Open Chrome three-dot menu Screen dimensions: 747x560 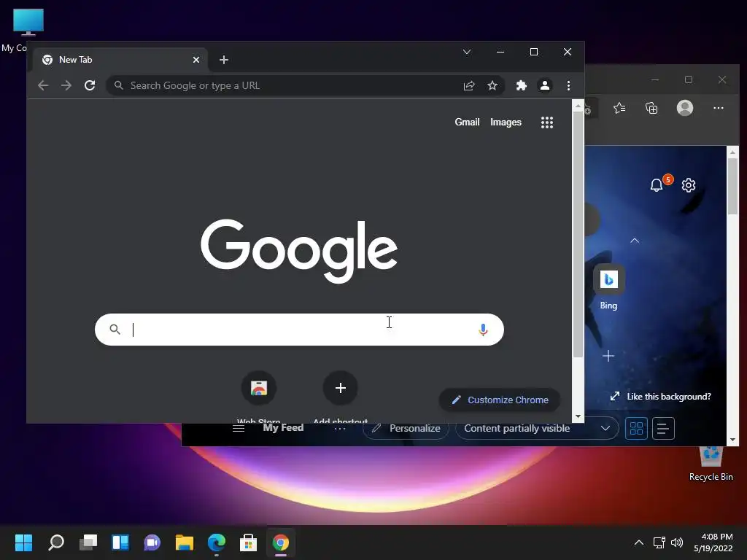(568, 86)
